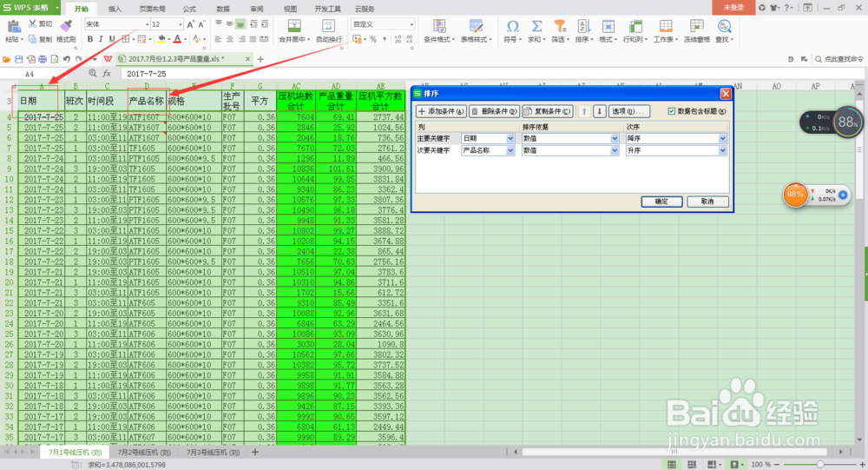Click Delete Condition (删除条件) button
This screenshot has height=470, width=868.
(495, 111)
